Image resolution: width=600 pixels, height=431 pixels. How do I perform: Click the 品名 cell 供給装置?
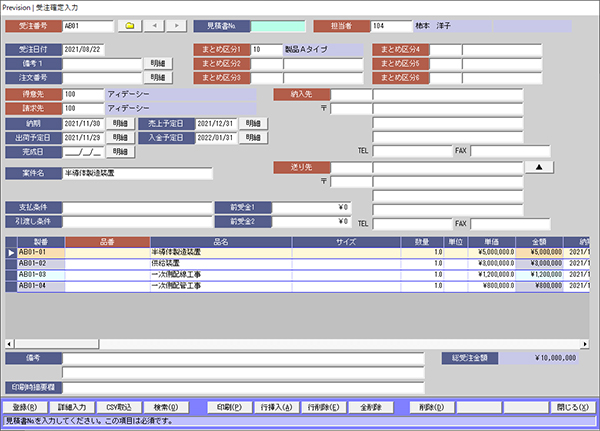pyautogui.click(x=221, y=264)
